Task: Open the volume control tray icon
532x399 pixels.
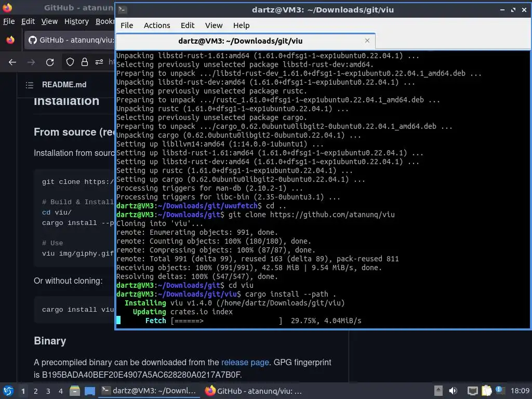Action: 453,391
